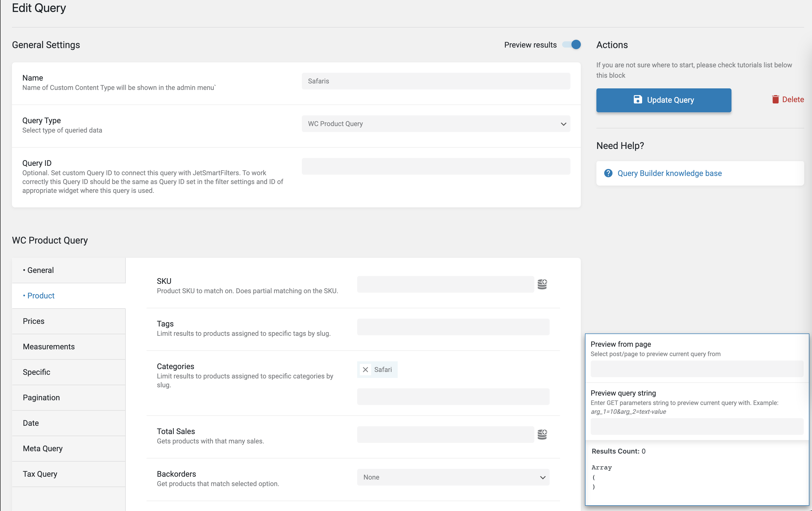The width and height of the screenshot is (812, 511).
Task: Click the Tags input field
Action: pos(453,327)
